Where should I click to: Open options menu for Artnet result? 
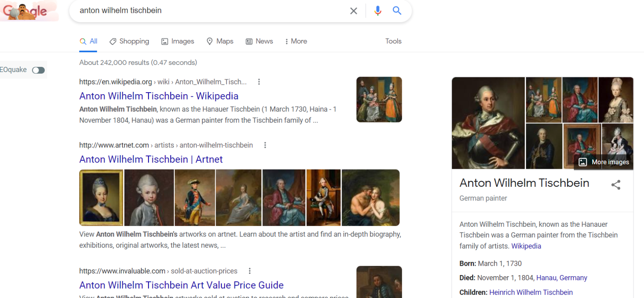coord(265,145)
